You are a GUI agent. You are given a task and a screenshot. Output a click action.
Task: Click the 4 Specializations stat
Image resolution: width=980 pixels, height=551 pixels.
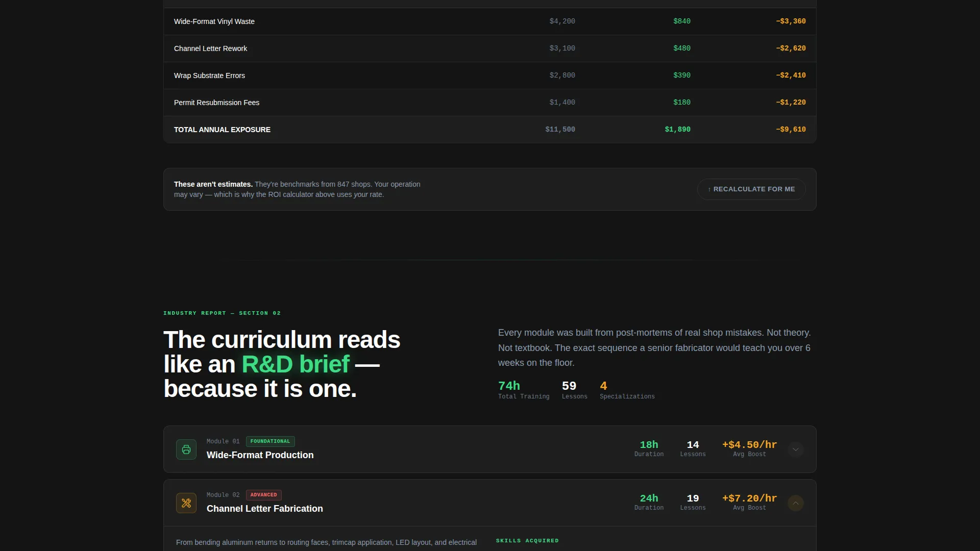[627, 390]
